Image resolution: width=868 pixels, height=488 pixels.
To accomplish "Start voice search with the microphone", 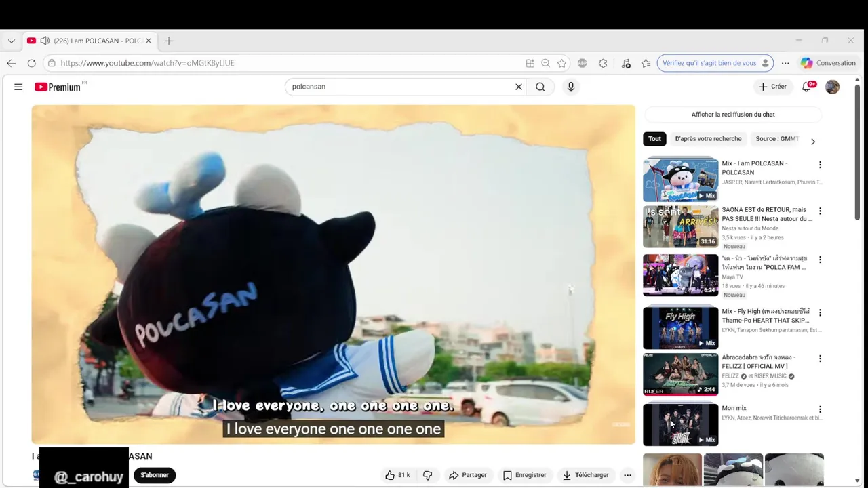I will click(x=571, y=87).
